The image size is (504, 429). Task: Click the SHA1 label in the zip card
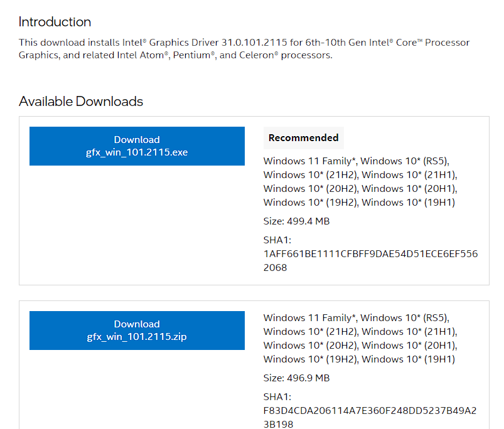click(x=277, y=397)
